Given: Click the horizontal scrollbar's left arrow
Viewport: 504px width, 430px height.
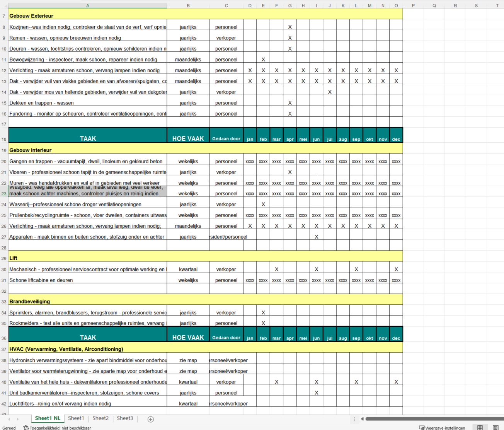Looking at the screenshot, I should point(362,419).
